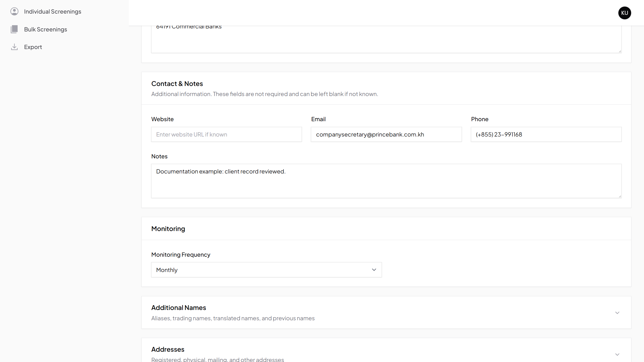Viewport: 644px width, 362px height.
Task: Open Individual Screenings in sidebar
Action: click(53, 12)
